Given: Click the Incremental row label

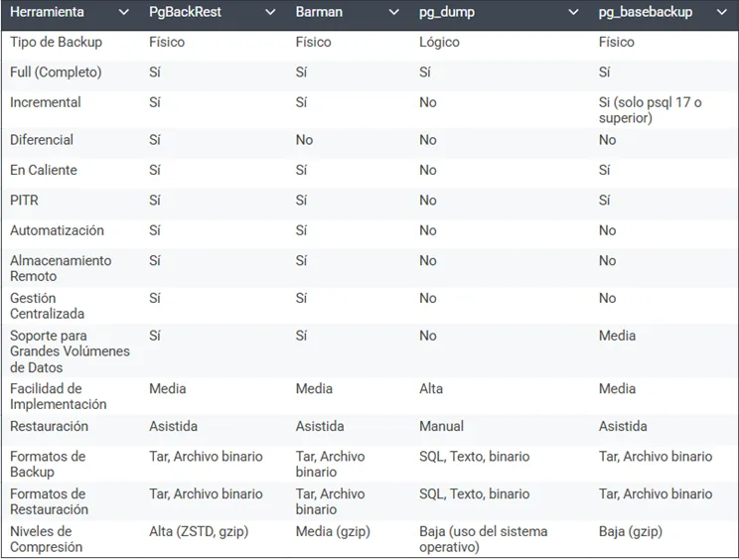Looking at the screenshot, I should pos(46,102).
